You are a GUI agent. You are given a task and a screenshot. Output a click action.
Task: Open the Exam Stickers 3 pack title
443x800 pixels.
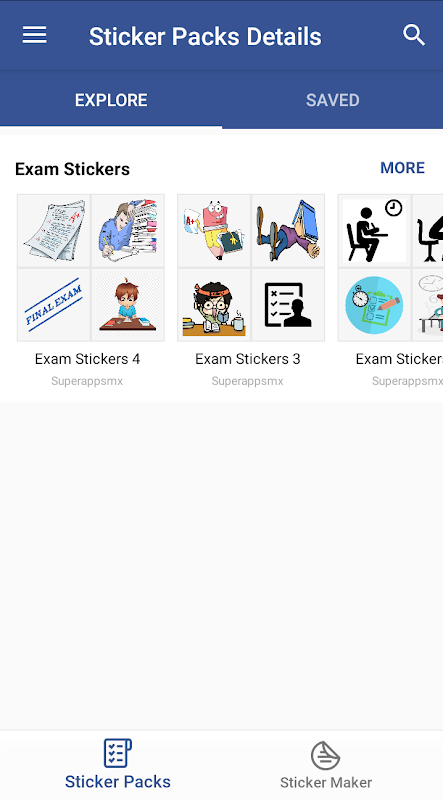pos(248,359)
